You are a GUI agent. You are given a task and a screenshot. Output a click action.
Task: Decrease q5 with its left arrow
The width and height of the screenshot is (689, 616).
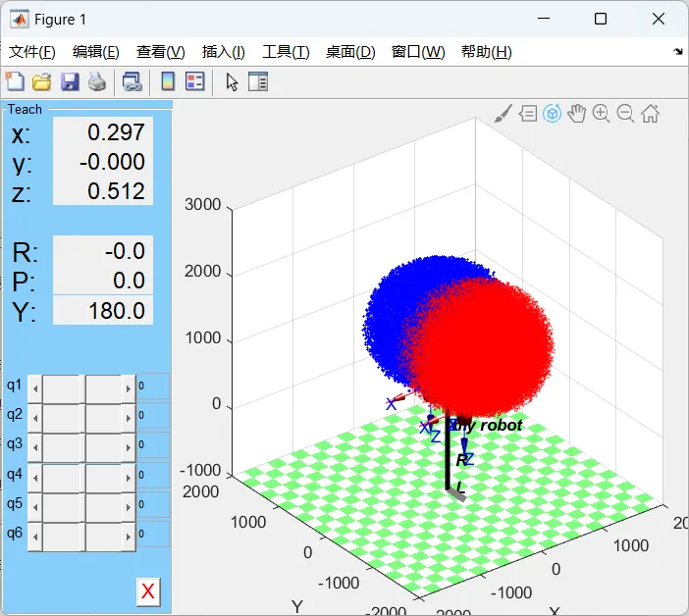point(35,507)
